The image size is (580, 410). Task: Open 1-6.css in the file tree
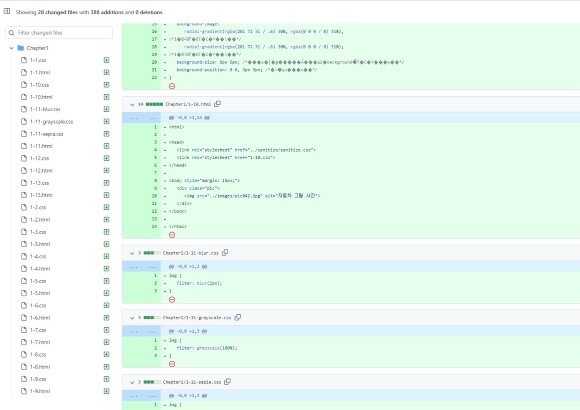pos(38,305)
